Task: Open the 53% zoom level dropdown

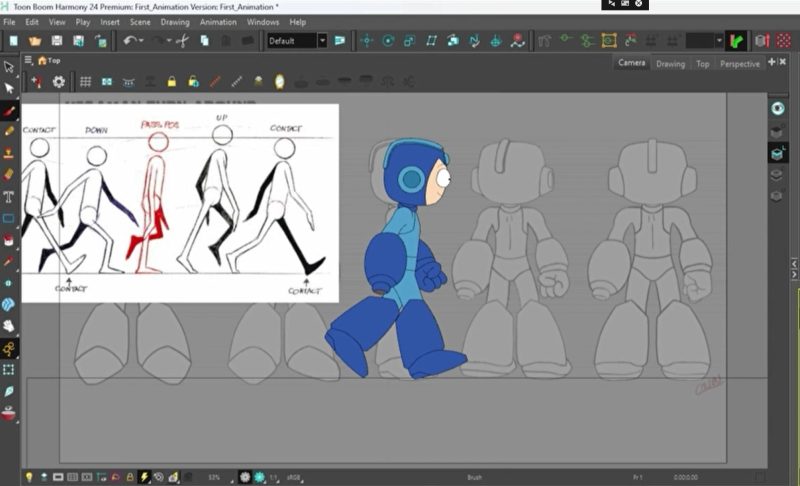Action: (220, 477)
